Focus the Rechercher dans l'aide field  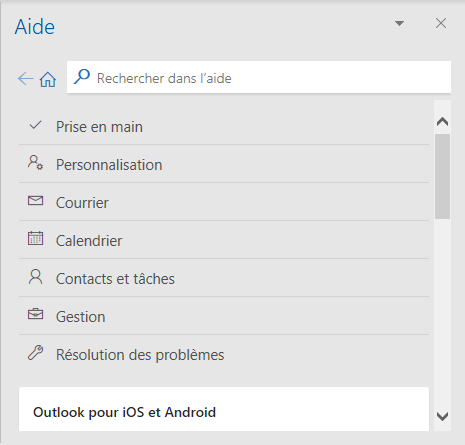tap(259, 77)
